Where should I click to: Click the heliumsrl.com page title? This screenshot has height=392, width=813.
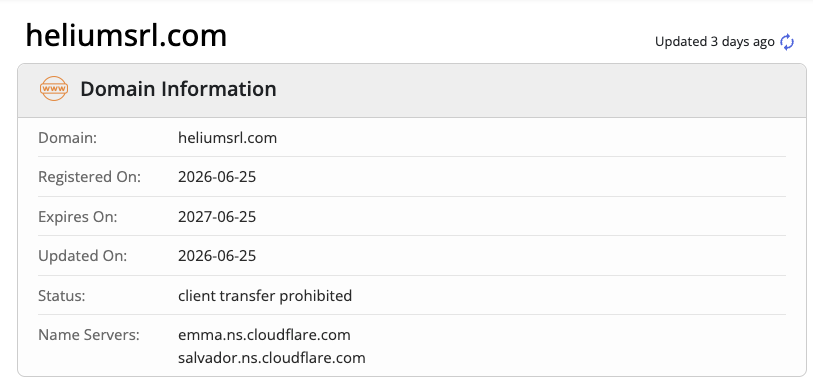point(126,36)
